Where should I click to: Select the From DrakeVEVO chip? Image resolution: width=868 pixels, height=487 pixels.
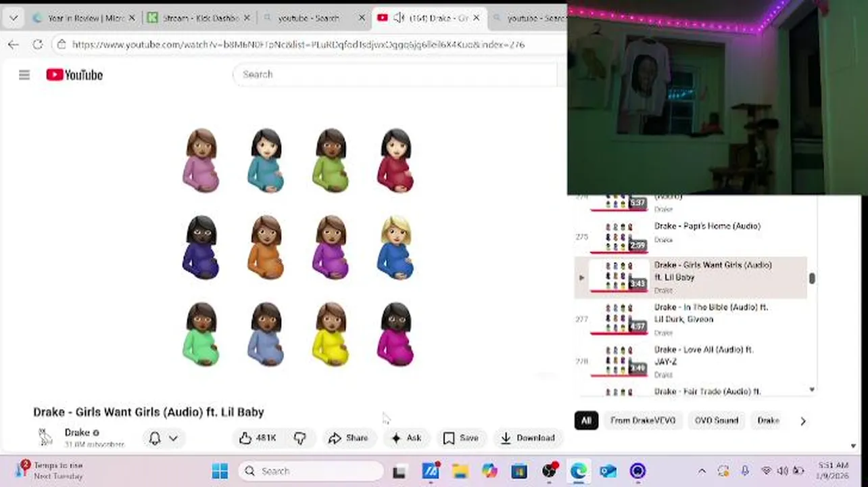coord(643,421)
